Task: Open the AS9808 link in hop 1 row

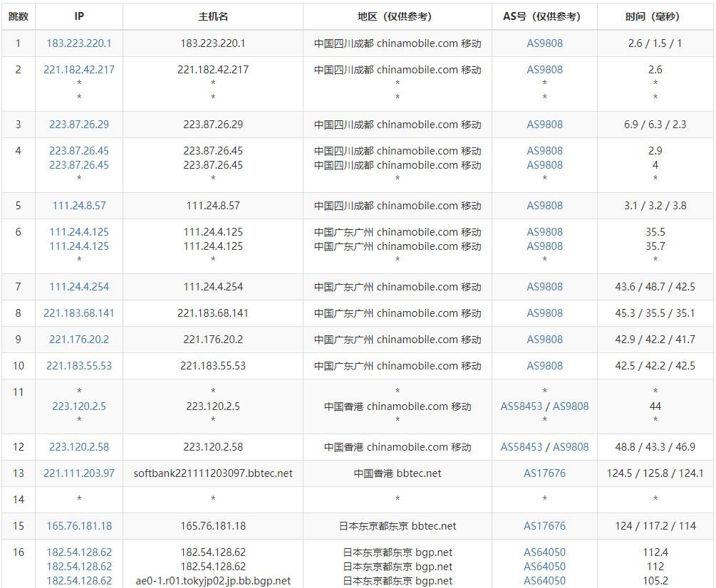Action: click(544, 43)
